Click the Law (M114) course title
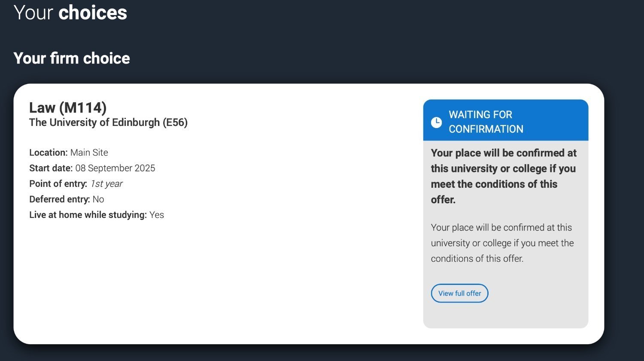 point(68,107)
